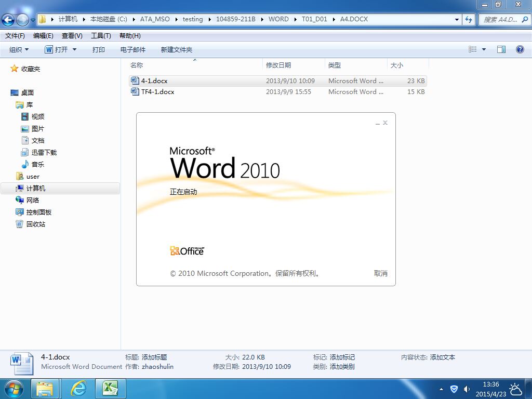The image size is (532, 399).
Task: Open the 编辑(E) menu
Action: point(43,36)
